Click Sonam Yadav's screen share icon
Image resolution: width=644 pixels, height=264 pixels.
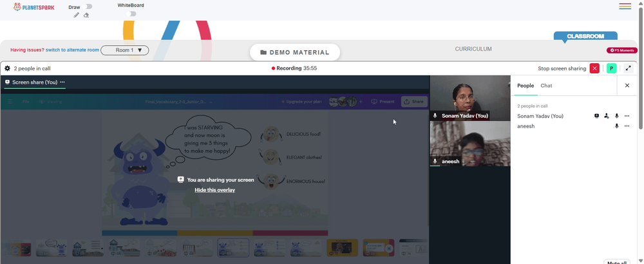tap(597, 116)
